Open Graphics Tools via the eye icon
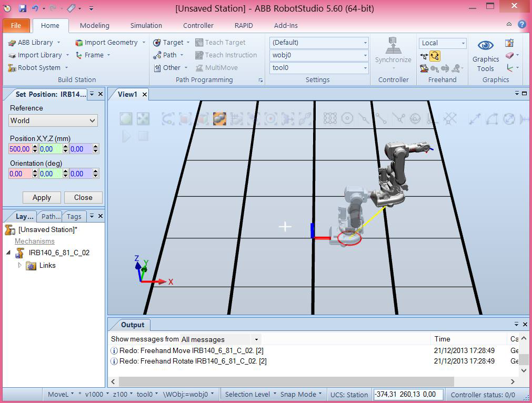532x403 pixels. [485, 45]
